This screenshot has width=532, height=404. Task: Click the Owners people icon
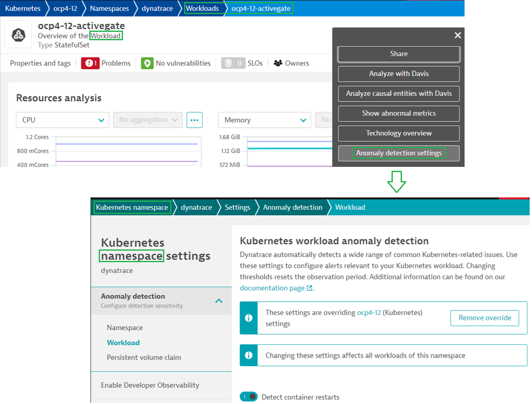pos(278,63)
